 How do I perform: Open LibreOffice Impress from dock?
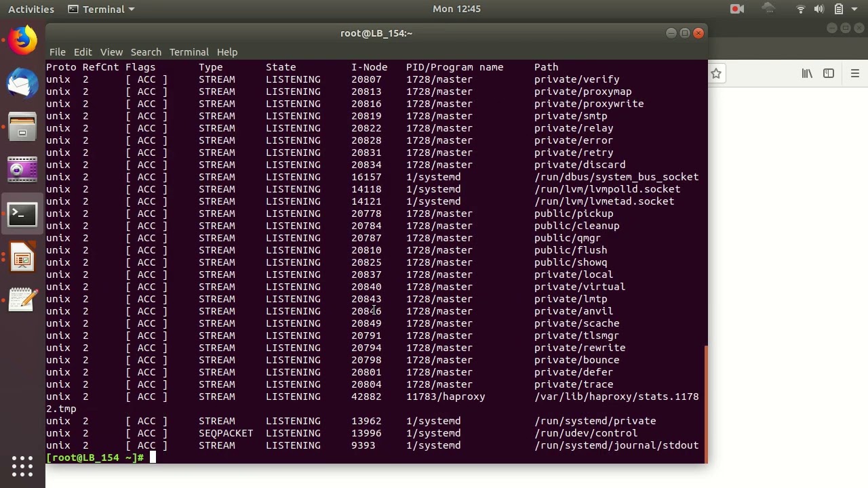(x=22, y=258)
